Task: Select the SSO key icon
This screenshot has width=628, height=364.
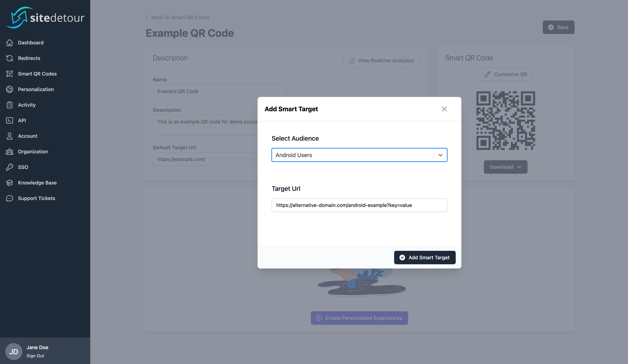Action: pos(10,167)
